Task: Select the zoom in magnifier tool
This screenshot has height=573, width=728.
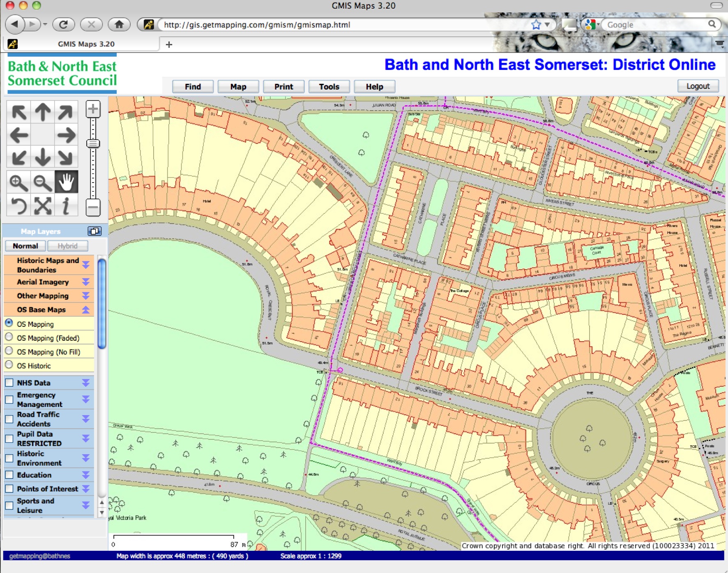Action: (x=19, y=182)
